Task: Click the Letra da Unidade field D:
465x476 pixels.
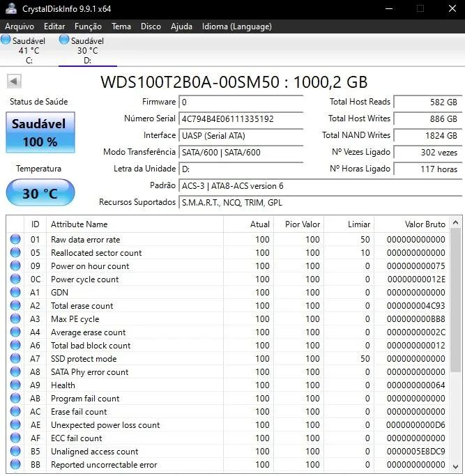Action: 241,169
